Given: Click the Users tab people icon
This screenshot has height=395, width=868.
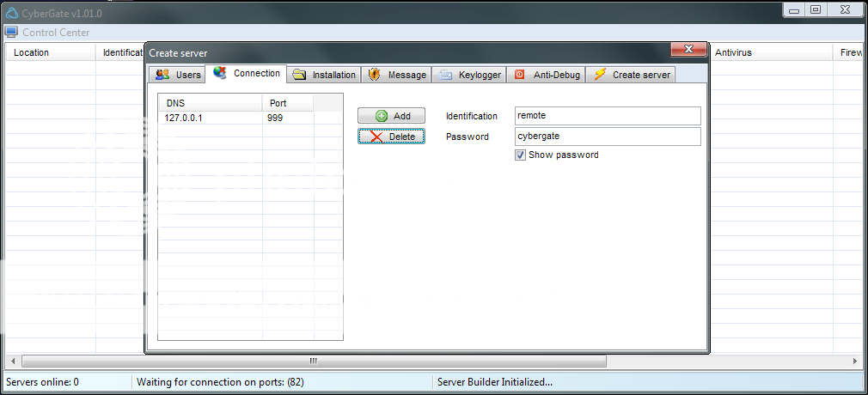Looking at the screenshot, I should click(162, 74).
